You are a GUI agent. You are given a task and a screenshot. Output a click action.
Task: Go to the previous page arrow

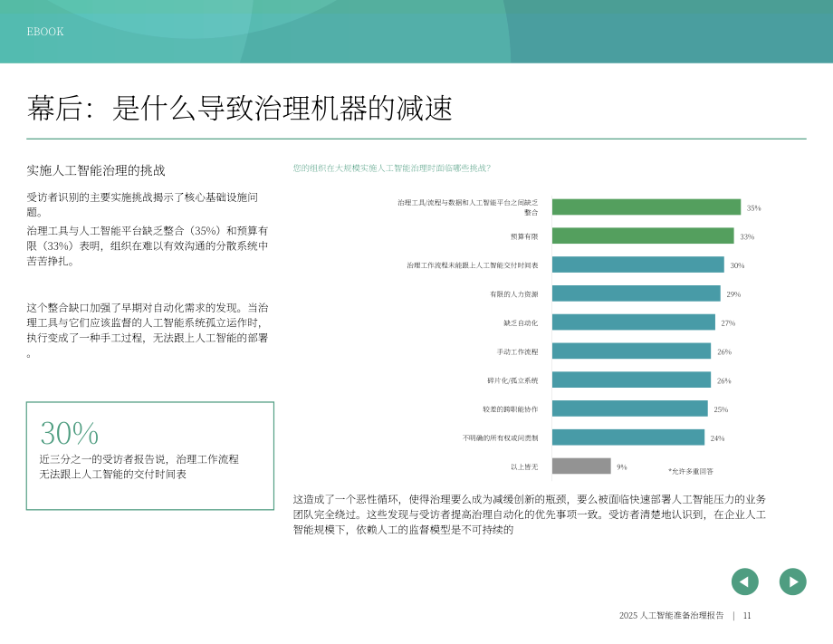click(x=745, y=582)
